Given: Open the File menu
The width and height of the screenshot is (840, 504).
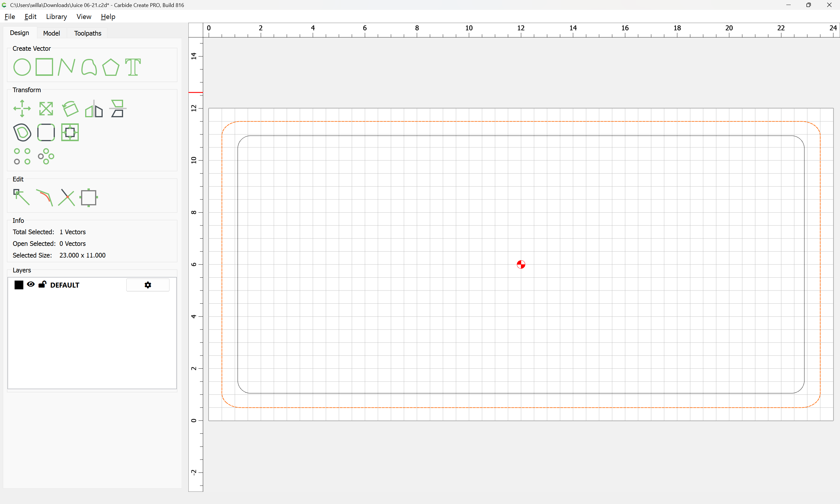Looking at the screenshot, I should pos(10,16).
